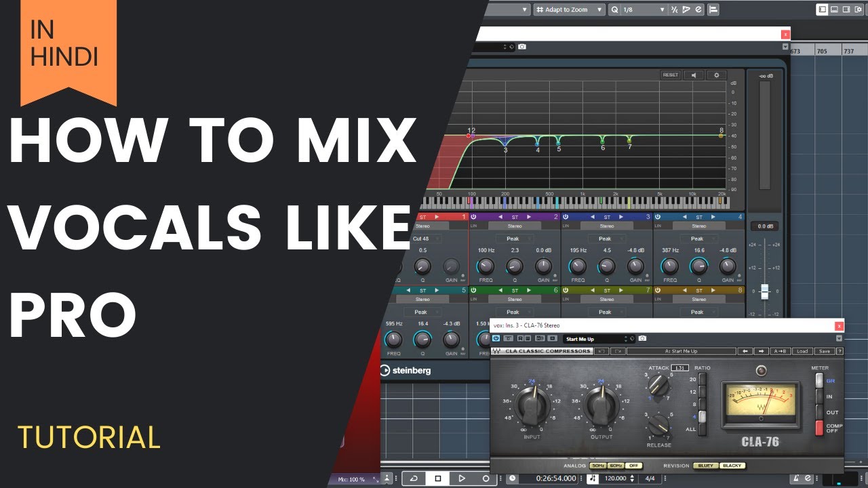The image size is (868, 488).
Task: Toggle EQ band 3 power button
Action: (566, 217)
